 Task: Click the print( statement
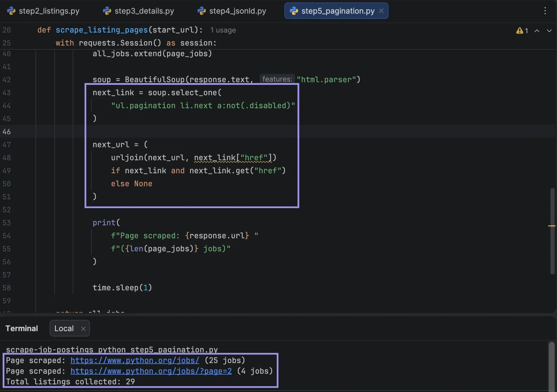(106, 223)
